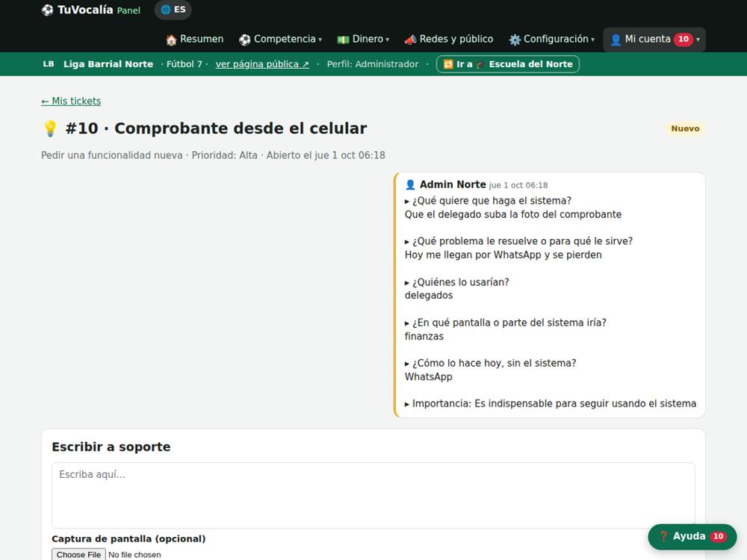Viewport: 747px width, 560px height.
Task: Click the swap arrows icon in Ir a button
Action: click(448, 63)
